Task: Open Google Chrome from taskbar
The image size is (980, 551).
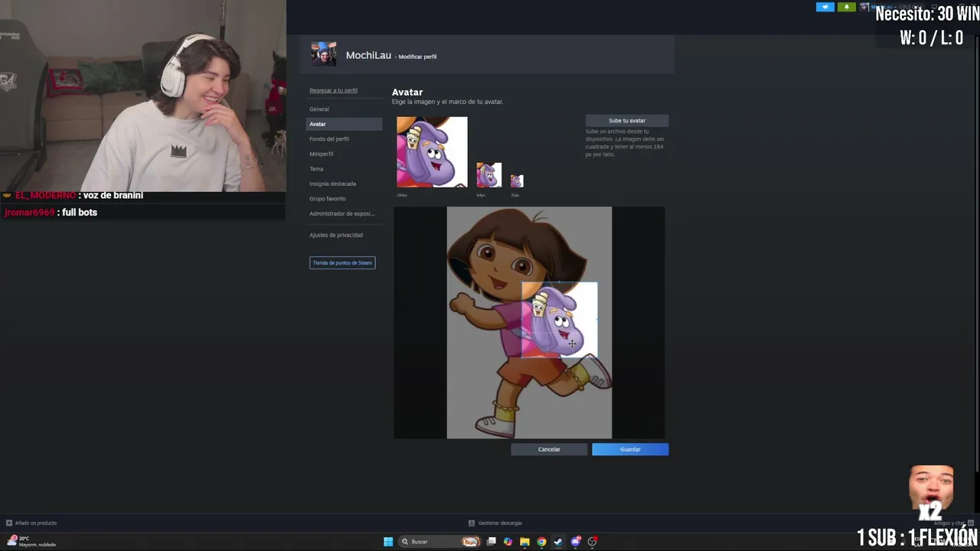Action: coord(541,542)
